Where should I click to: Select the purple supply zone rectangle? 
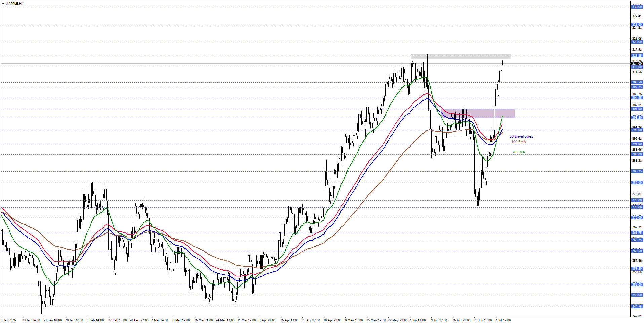tap(478, 113)
